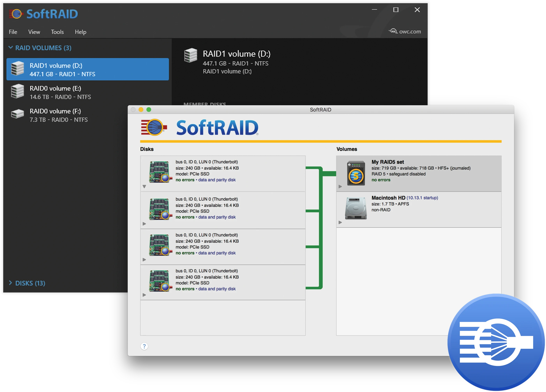This screenshot has height=392, width=546.
Task: Click the 'no errors' status of My RAID5 set
Action: (x=381, y=180)
